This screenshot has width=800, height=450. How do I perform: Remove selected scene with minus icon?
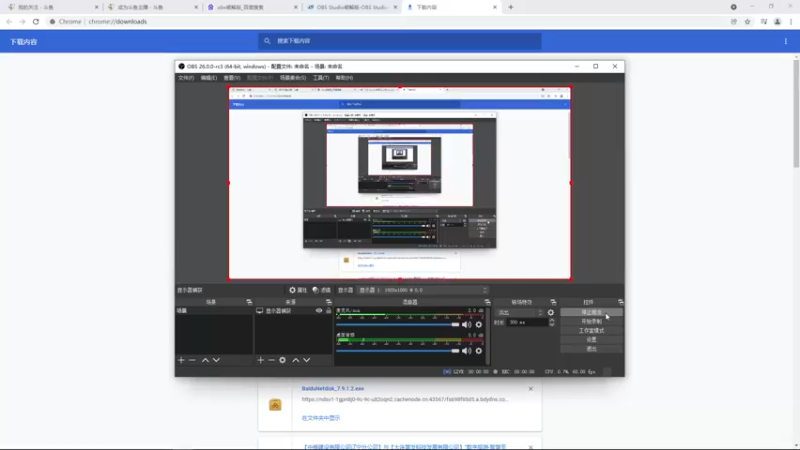pyautogui.click(x=192, y=360)
